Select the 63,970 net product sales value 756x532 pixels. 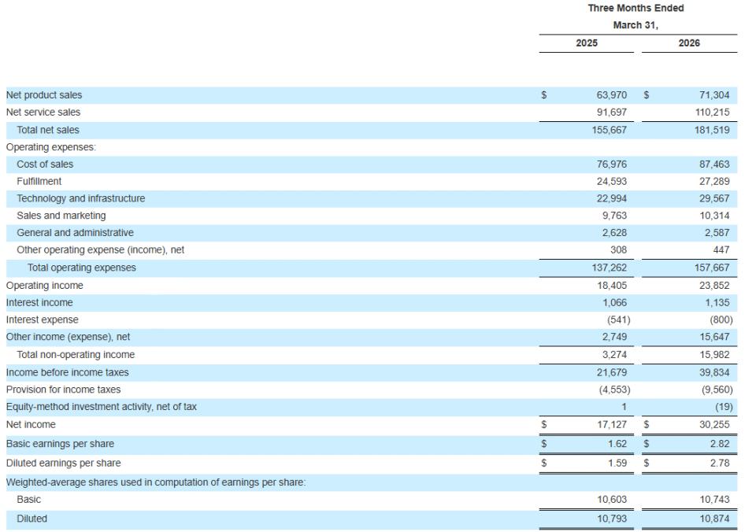[611, 95]
